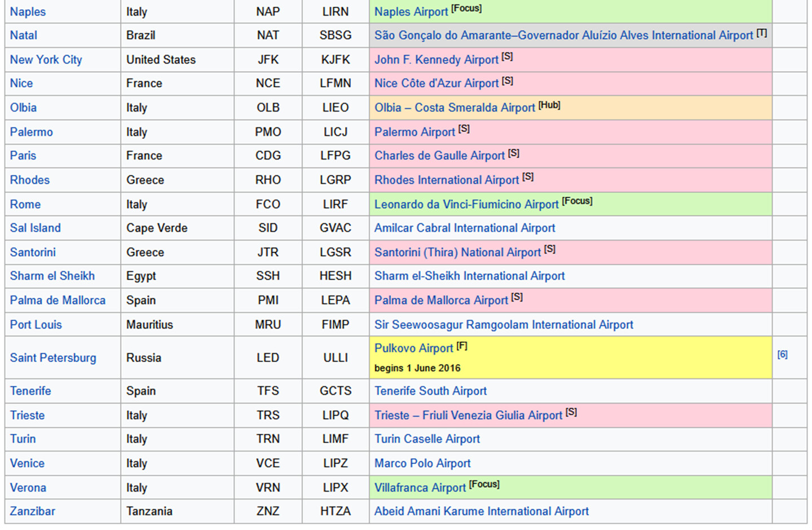Click the Saint Petersburg link
The width and height of the screenshot is (812, 530).
pyautogui.click(x=53, y=358)
